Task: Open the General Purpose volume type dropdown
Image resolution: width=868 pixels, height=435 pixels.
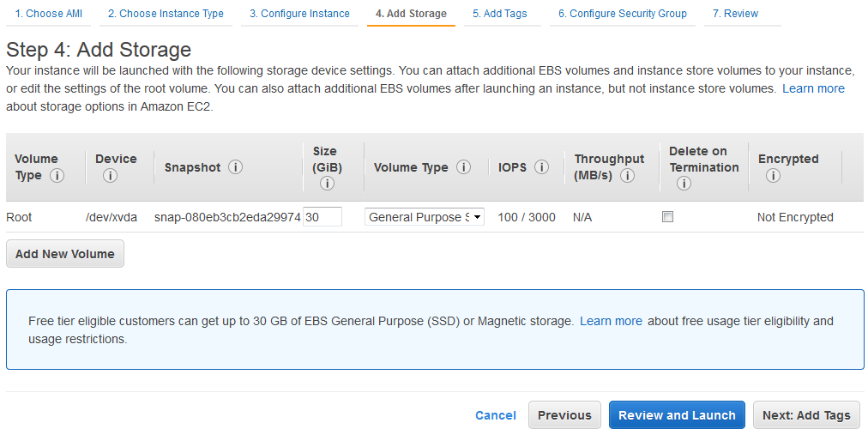Action: [x=425, y=217]
